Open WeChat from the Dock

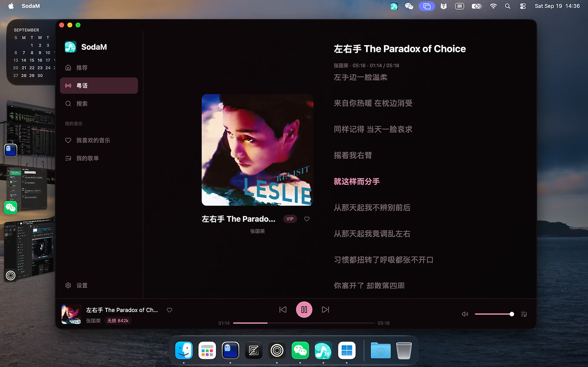(x=300, y=351)
